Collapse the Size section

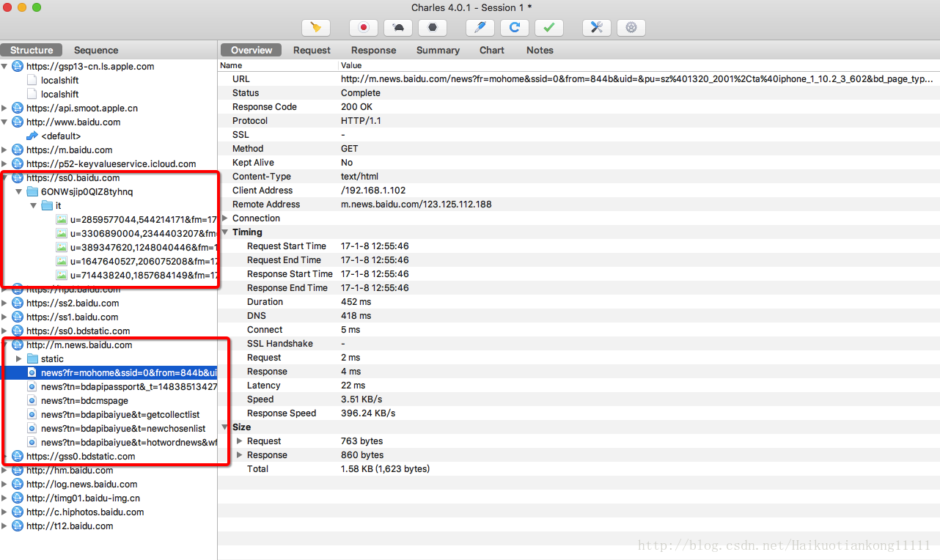225,427
